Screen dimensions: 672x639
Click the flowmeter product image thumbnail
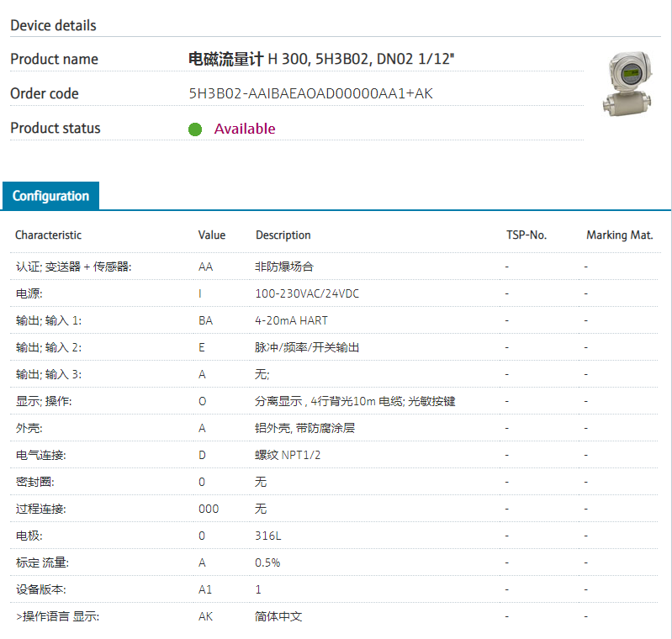coord(629,83)
